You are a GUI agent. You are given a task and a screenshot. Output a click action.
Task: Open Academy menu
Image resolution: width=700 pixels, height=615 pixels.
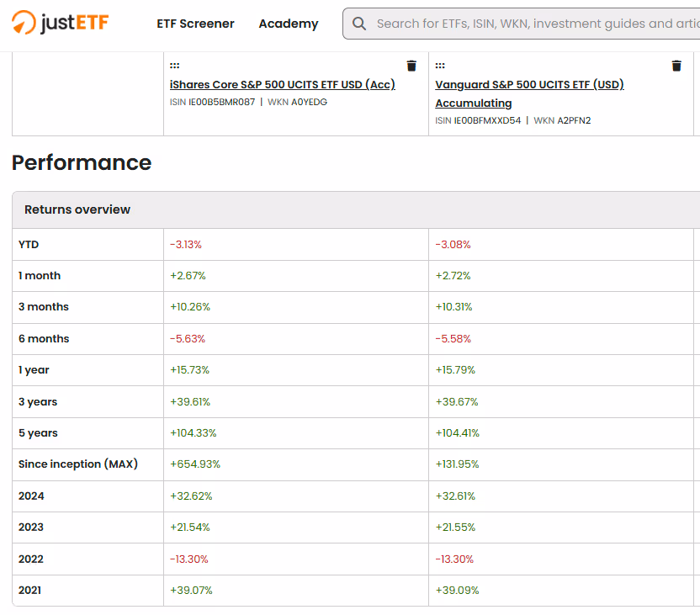pos(289,24)
